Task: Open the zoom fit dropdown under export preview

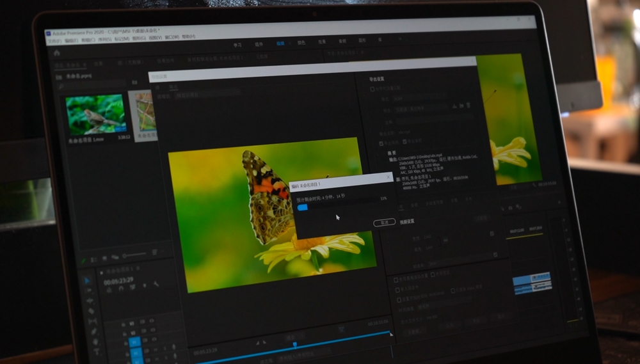Action: [x=294, y=337]
